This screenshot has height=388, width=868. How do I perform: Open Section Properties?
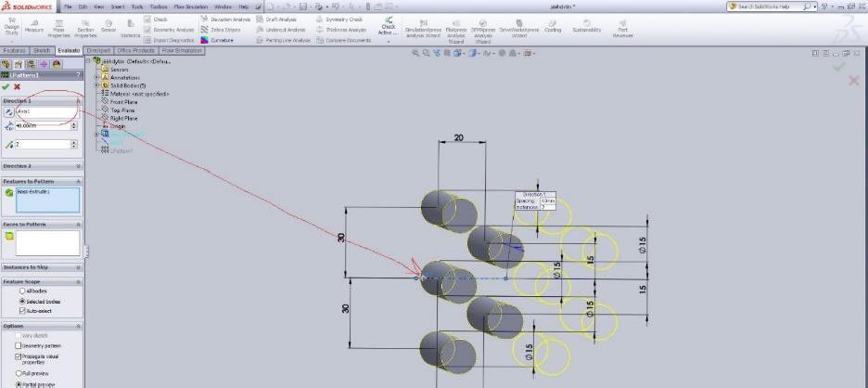click(x=85, y=29)
